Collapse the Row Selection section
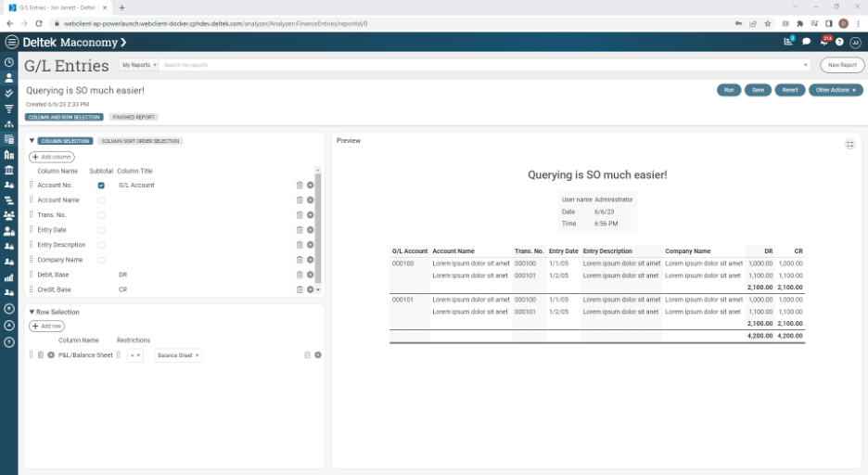Screen dimensions: 868x475 (x=32, y=313)
